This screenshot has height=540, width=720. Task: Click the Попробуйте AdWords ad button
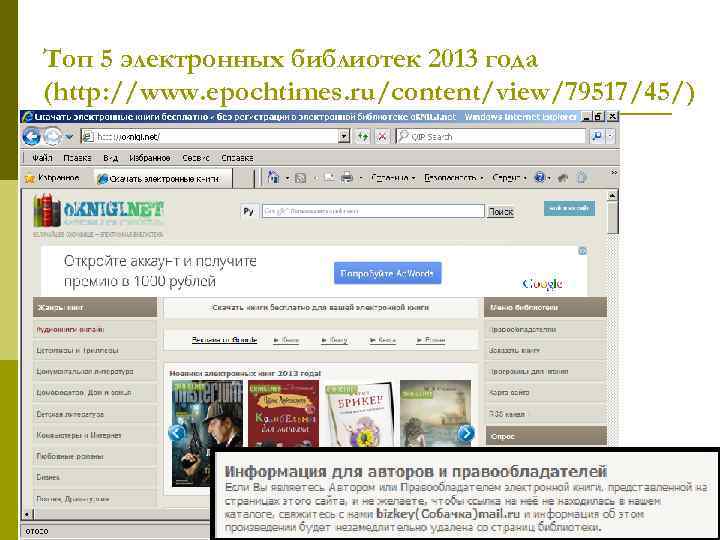pos(388,273)
